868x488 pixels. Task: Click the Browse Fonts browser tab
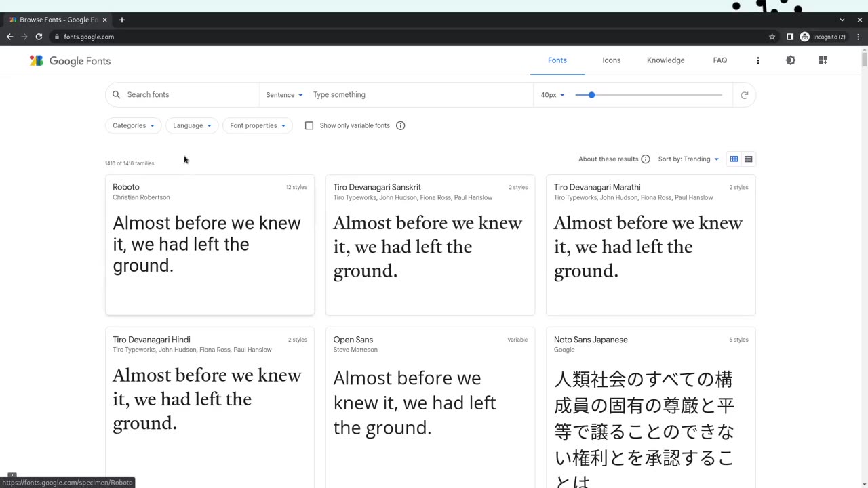coord(57,20)
